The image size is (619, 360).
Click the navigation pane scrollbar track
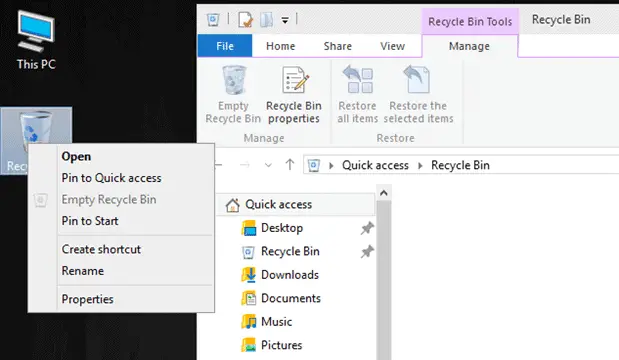coord(384,280)
